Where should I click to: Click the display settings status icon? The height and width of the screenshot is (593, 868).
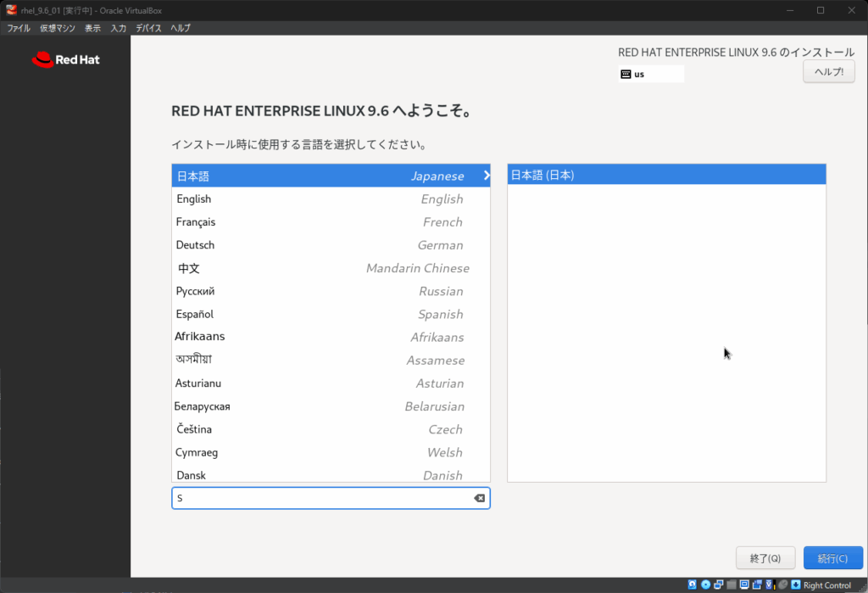pyautogui.click(x=744, y=585)
